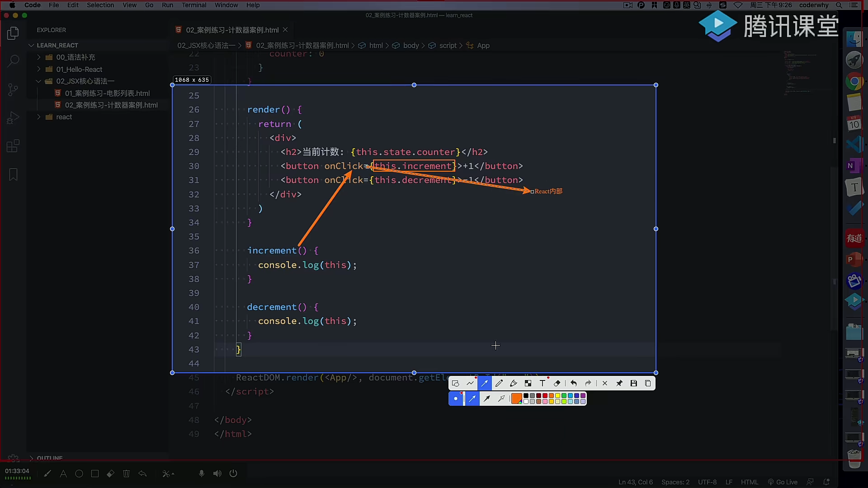Click the trash icon in recording bar

pos(127,474)
